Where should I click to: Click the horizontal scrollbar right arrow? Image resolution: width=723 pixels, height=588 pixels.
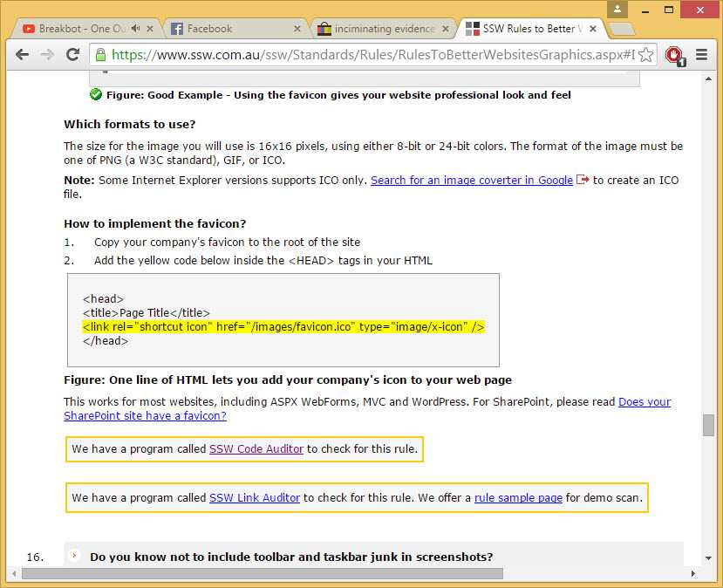click(x=693, y=574)
